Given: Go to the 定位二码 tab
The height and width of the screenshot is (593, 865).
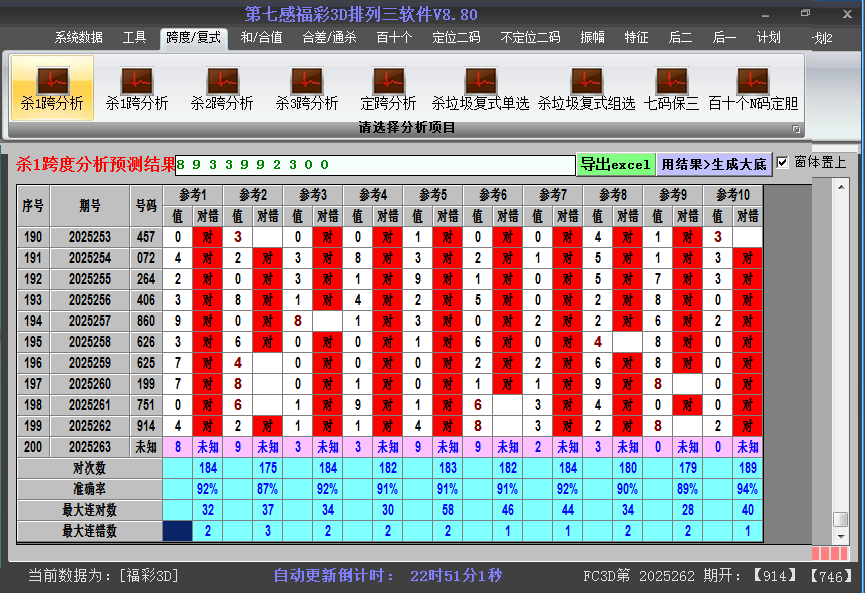Looking at the screenshot, I should coord(456,38).
